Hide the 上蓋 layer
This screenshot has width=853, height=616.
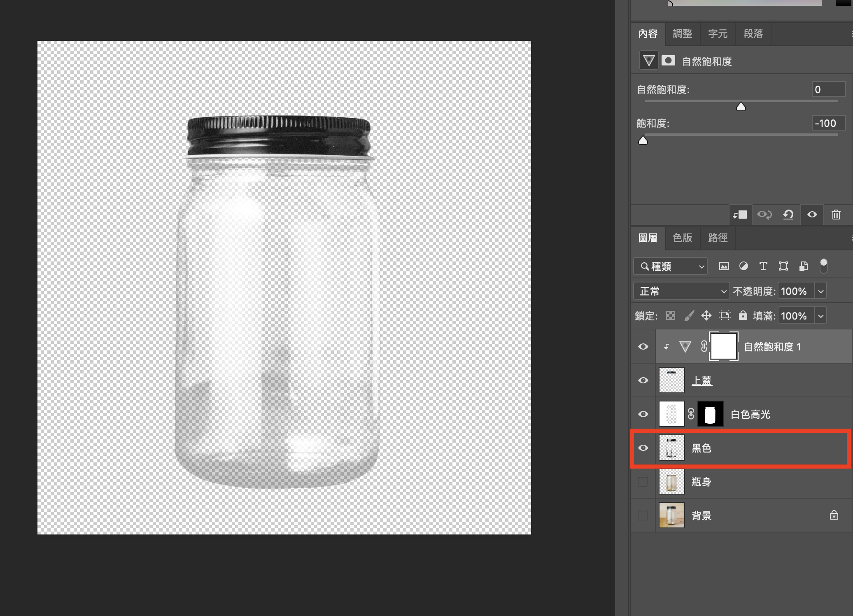pos(643,380)
